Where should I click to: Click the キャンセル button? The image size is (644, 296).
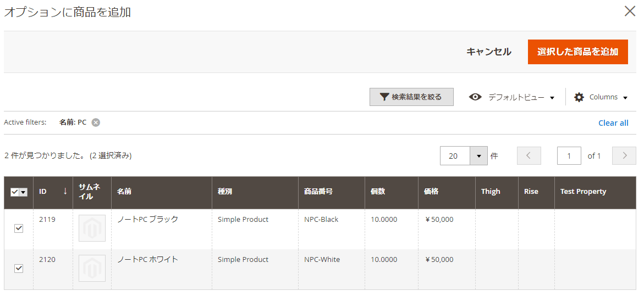coord(488,52)
